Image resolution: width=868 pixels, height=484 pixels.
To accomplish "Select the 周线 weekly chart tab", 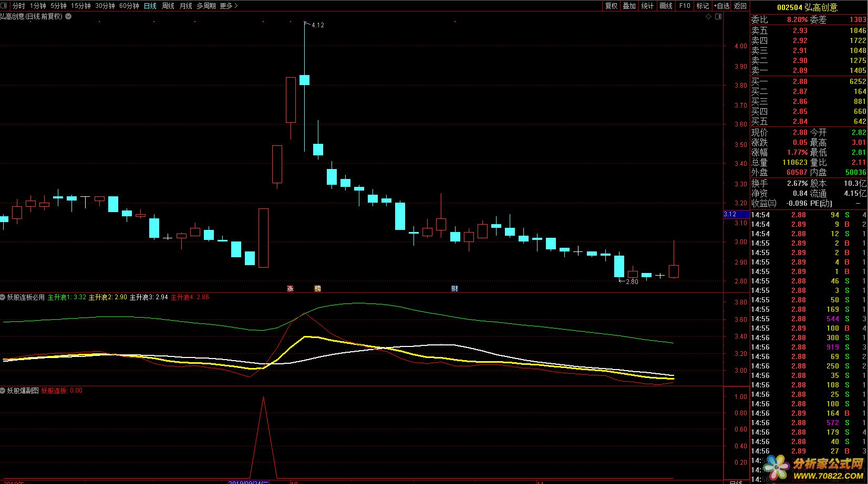I will [x=168, y=6].
